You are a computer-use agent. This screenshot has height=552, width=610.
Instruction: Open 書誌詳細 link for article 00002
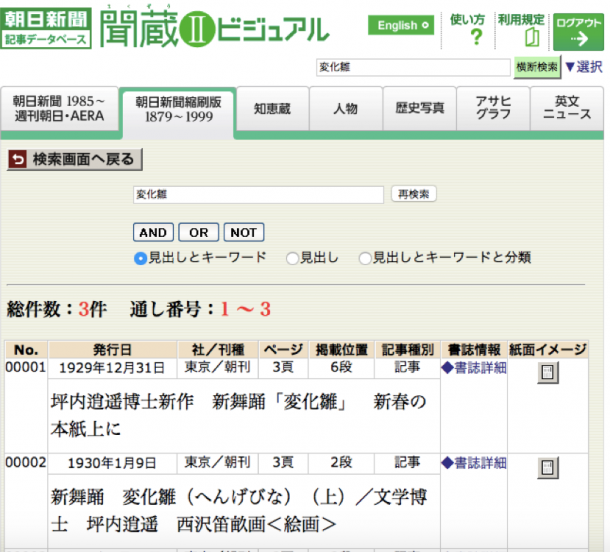tap(474, 463)
